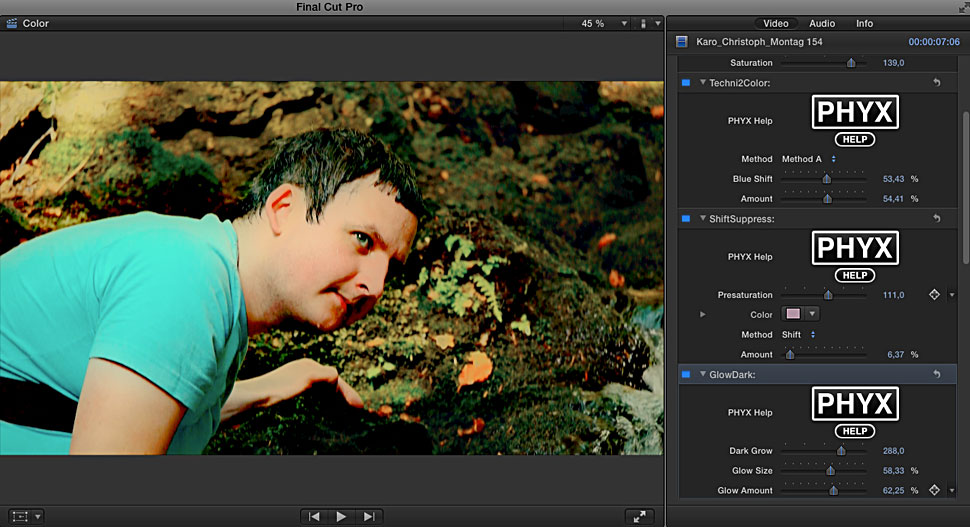
Task: Click the HELP button in GlowDark section
Action: pyautogui.click(x=854, y=431)
